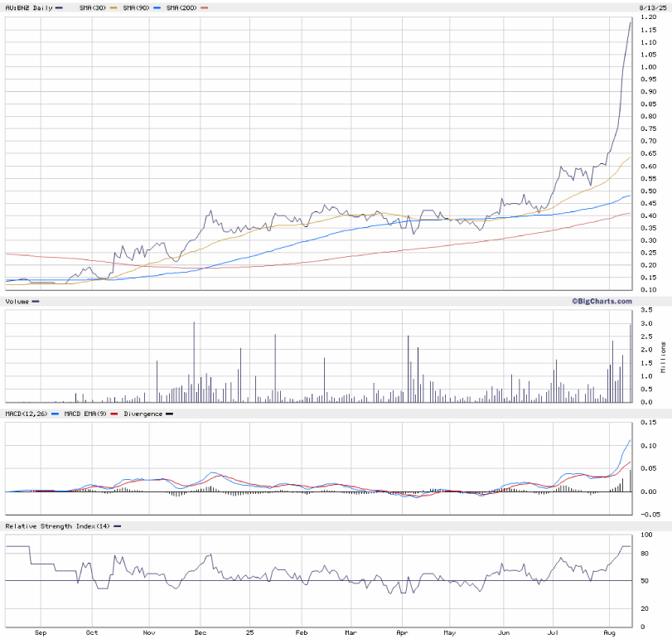Click the Relative Strength Index(14) label

[x=57, y=526]
